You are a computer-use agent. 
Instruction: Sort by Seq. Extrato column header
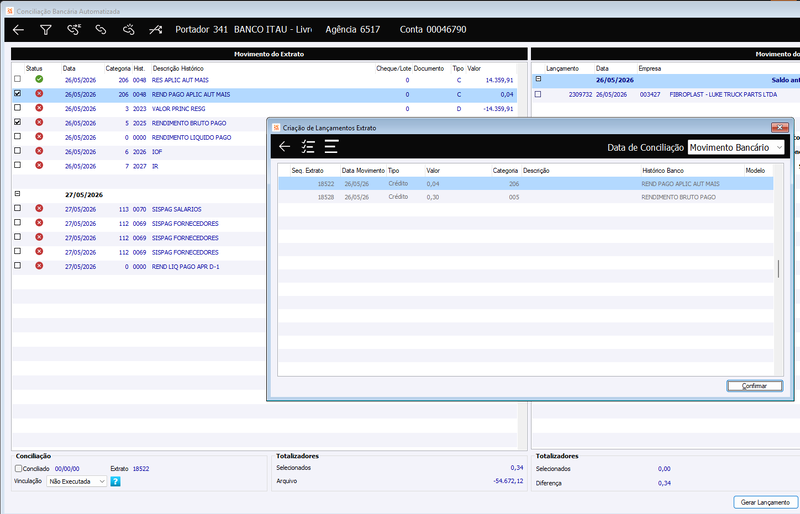pyautogui.click(x=308, y=170)
